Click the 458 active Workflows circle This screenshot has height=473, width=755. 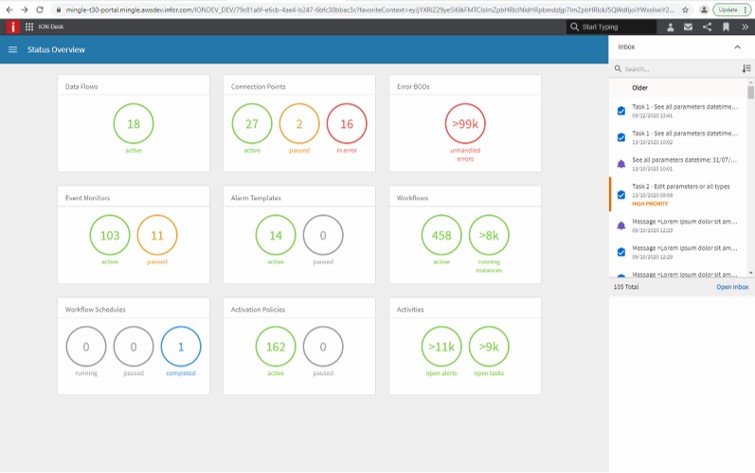tap(442, 235)
